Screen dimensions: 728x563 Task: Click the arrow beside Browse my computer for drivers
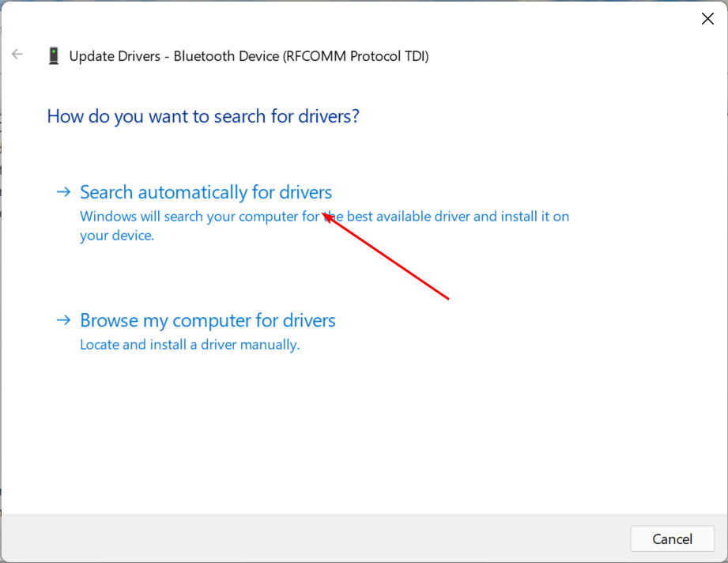pyautogui.click(x=63, y=320)
